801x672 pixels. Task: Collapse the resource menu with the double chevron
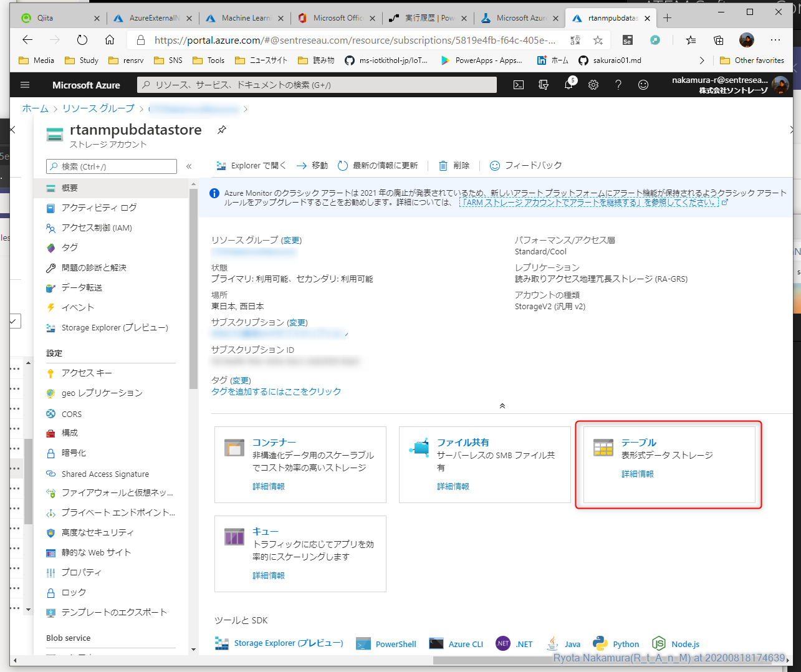pyautogui.click(x=189, y=166)
